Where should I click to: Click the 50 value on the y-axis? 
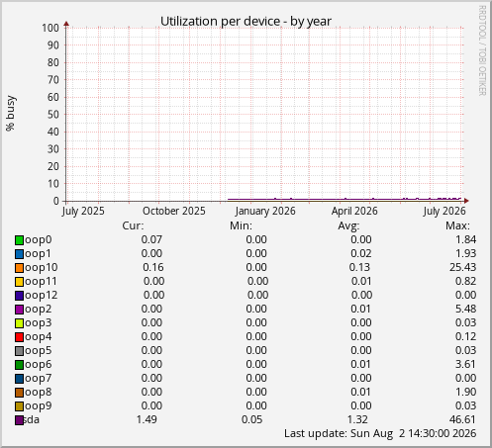[x=53, y=115]
